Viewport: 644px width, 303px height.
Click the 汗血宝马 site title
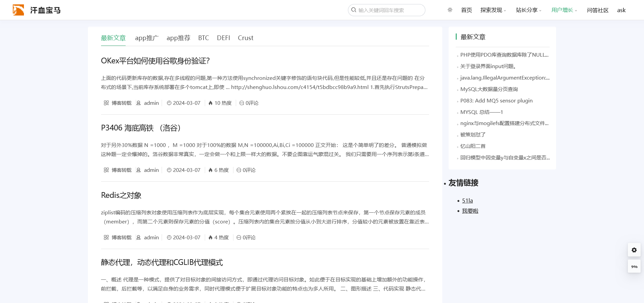coord(45,10)
